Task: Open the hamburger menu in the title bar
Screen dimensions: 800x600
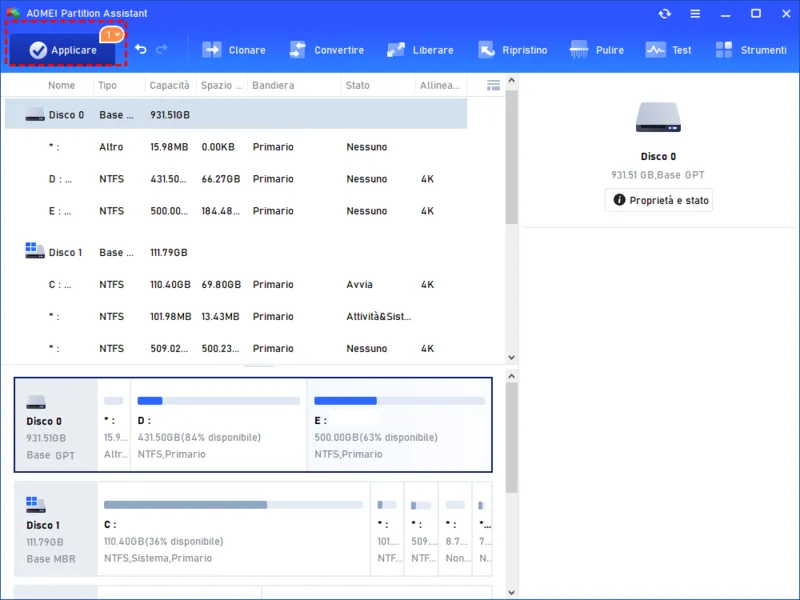Action: pos(694,14)
